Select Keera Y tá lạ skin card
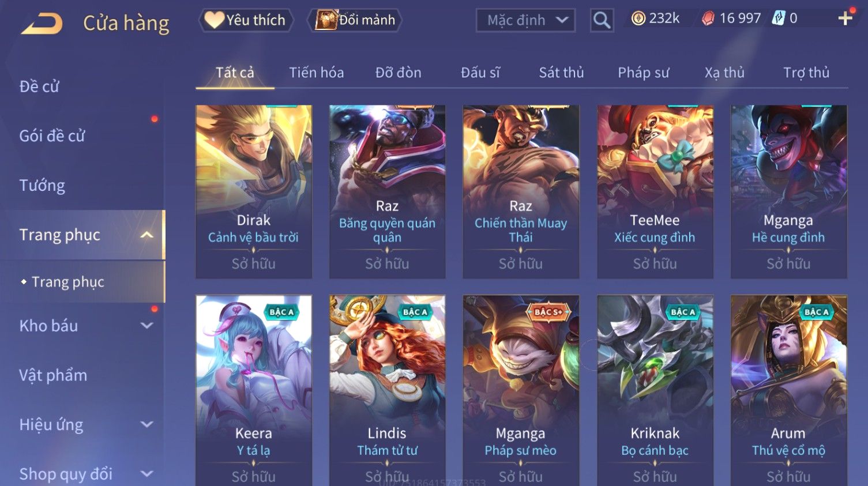 pos(254,390)
